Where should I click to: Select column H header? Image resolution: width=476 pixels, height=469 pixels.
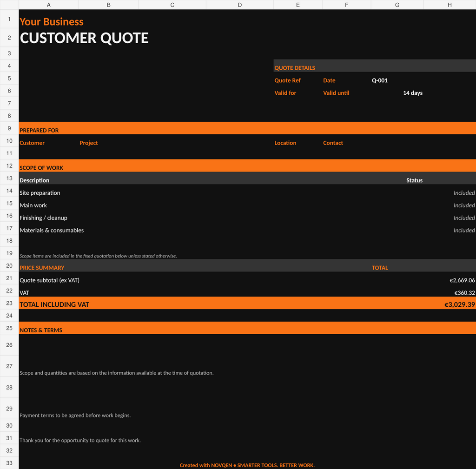click(450, 5)
